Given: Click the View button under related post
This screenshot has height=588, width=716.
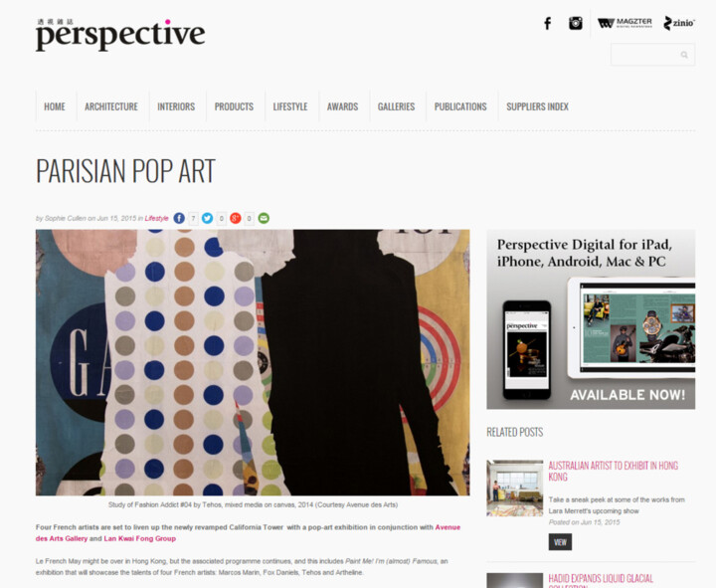Looking at the screenshot, I should tap(560, 542).
